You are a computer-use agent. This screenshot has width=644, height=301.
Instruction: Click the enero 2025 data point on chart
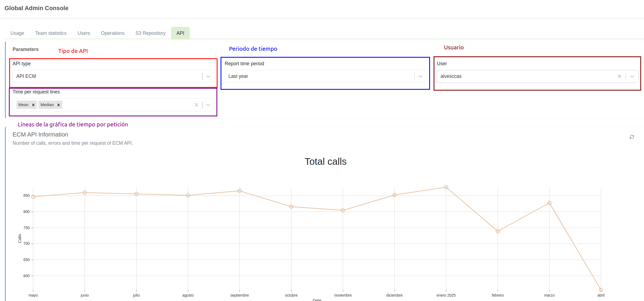coord(446,187)
